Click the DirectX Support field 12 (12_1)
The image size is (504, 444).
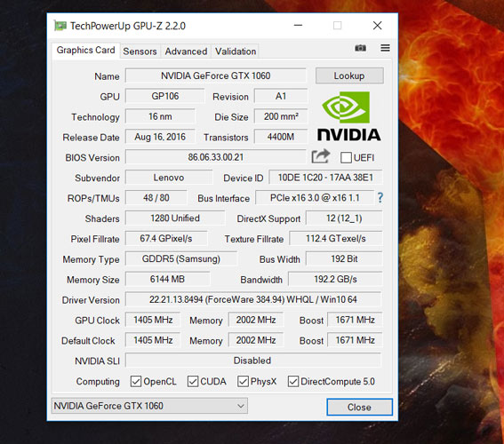coord(344,218)
